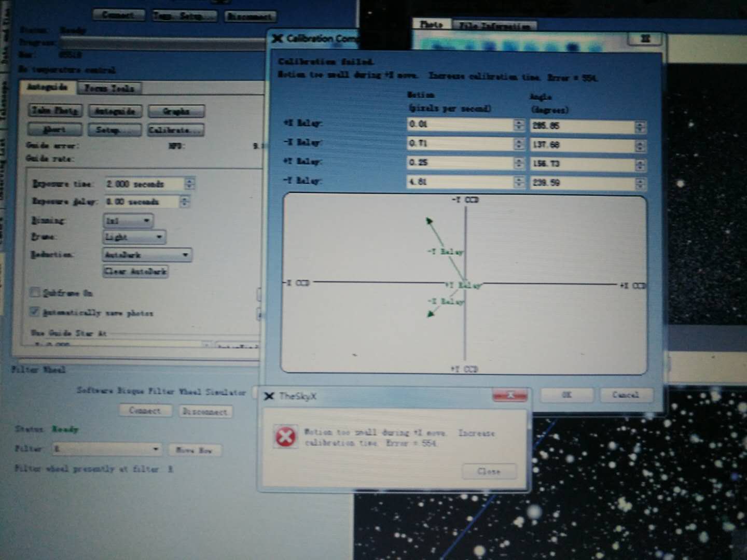This screenshot has width=747, height=560.
Task: Adjust -Y Relay motion spinner
Action: 519,183
